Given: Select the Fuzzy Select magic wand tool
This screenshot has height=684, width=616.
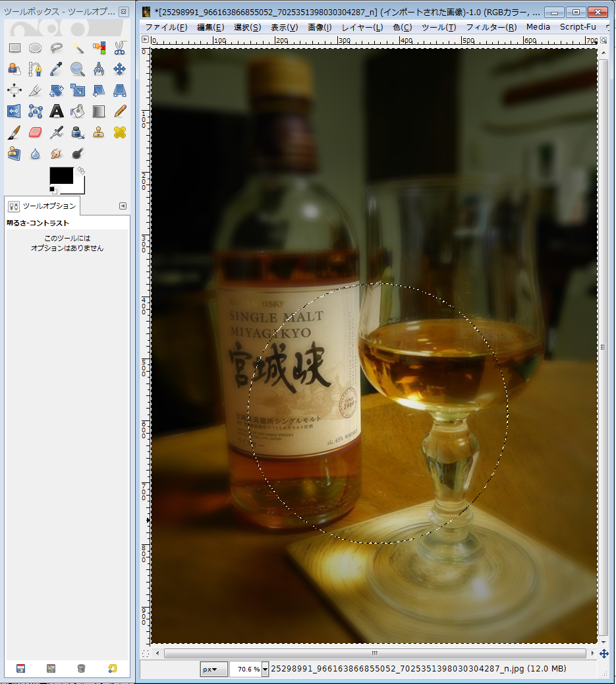Looking at the screenshot, I should (78, 47).
